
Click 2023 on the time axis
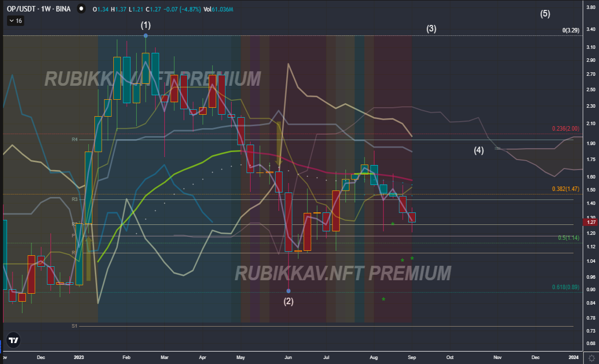[79, 358]
